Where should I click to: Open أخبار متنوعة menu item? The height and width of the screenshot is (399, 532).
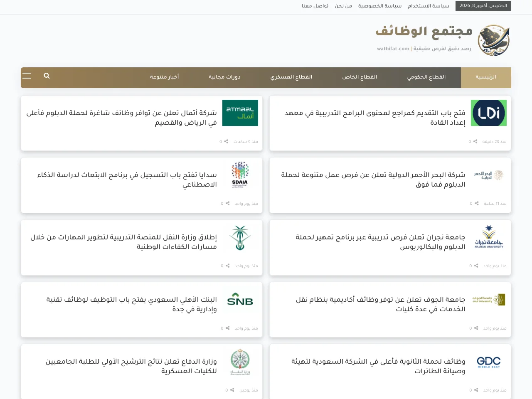point(165,77)
